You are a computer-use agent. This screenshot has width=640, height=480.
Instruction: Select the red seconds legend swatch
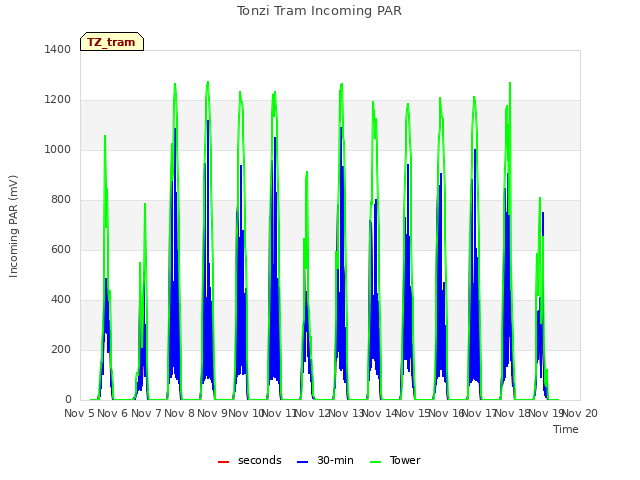[223, 462]
